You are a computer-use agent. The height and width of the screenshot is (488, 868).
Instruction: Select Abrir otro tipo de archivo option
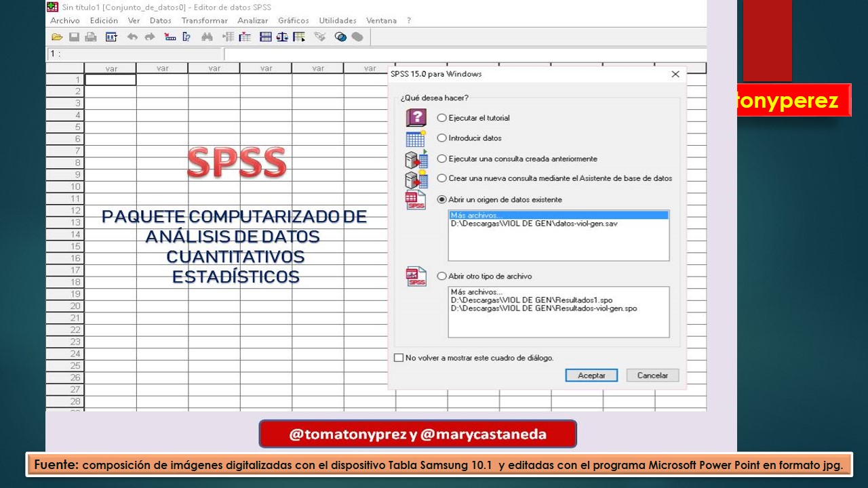(442, 276)
